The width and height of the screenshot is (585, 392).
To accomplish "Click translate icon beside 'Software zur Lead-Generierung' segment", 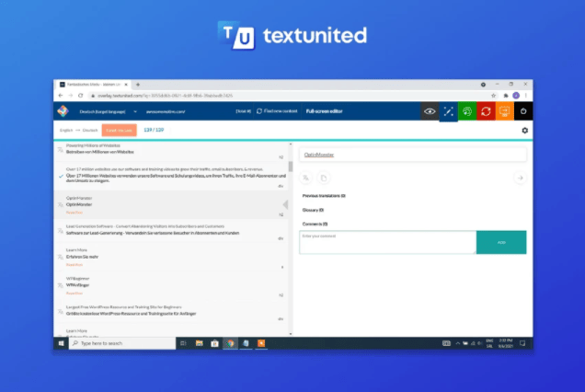I will tap(60, 230).
